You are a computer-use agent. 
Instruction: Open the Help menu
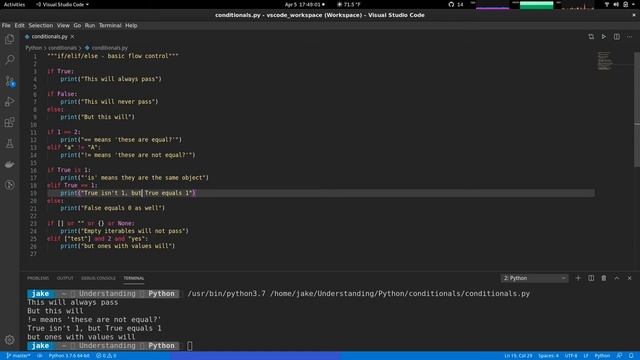pos(131,25)
